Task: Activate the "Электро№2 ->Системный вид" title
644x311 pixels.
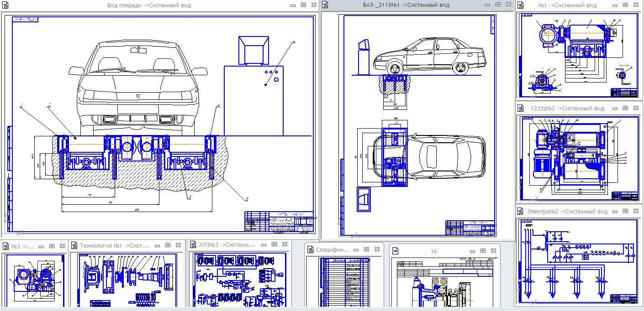Action: click(x=567, y=212)
